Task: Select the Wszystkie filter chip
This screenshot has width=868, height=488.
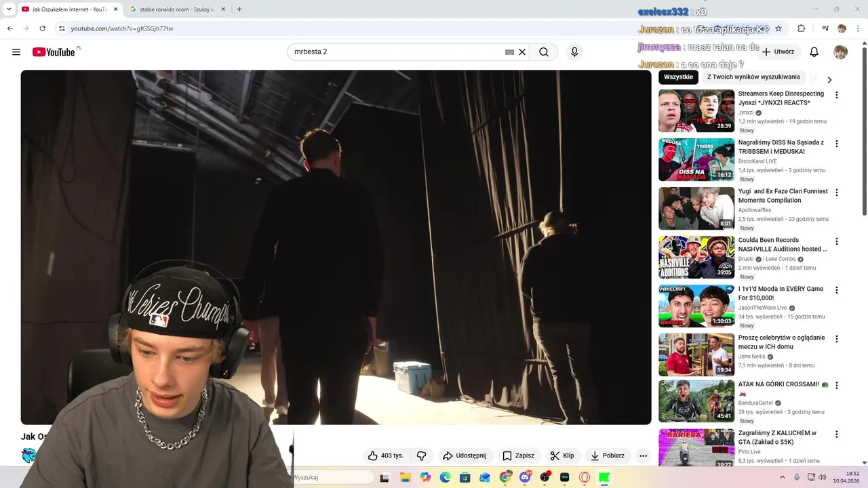Action: tap(678, 77)
